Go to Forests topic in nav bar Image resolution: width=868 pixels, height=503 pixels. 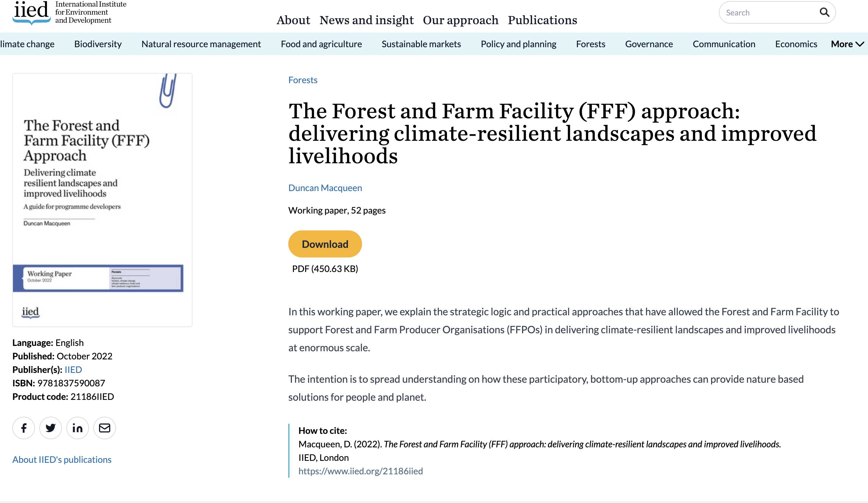[x=591, y=44]
